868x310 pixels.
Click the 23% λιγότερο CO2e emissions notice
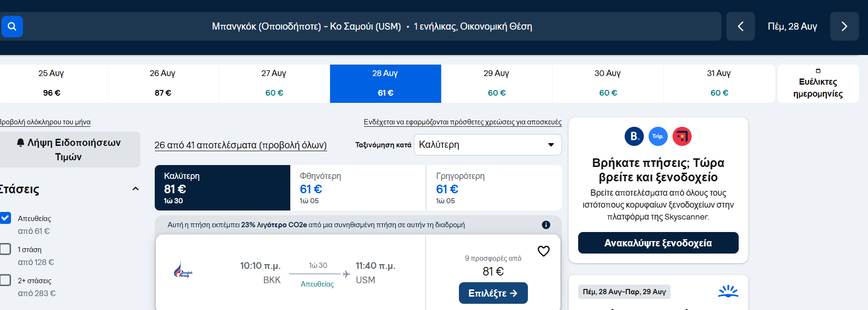click(316, 225)
